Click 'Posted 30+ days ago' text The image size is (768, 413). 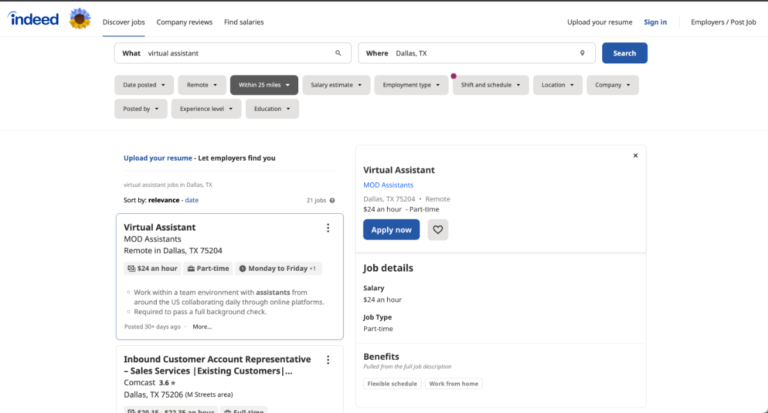152,327
